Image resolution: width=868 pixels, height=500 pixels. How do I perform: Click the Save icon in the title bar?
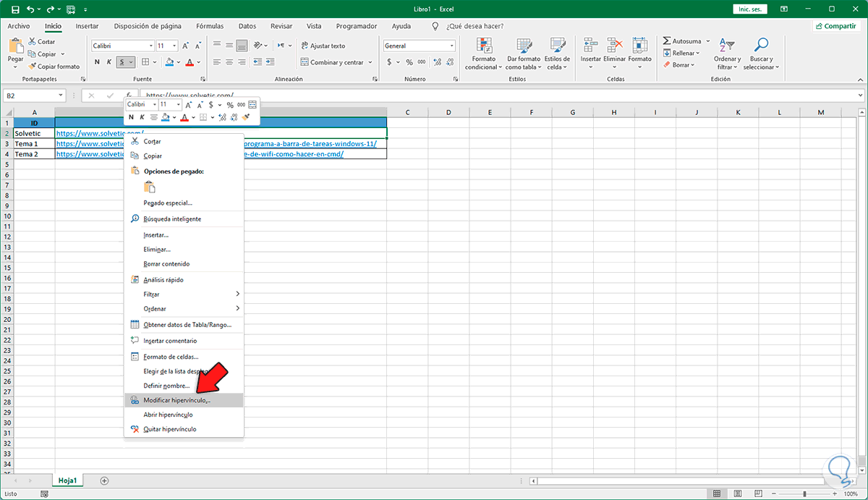pyautogui.click(x=15, y=10)
